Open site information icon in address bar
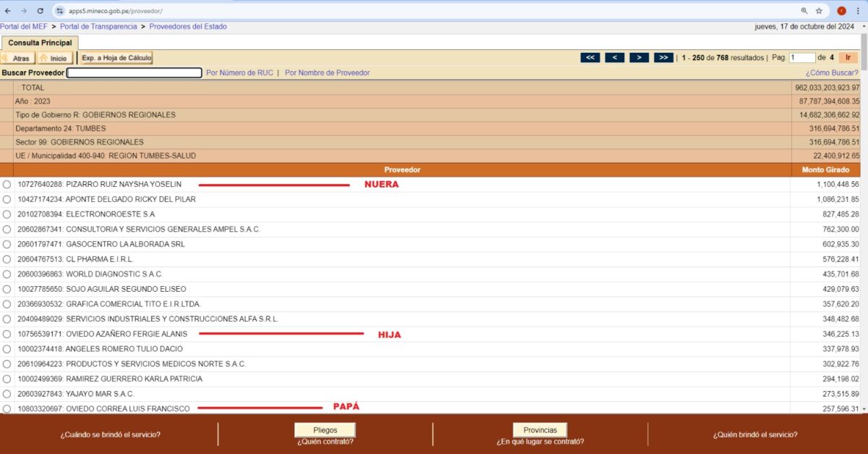 click(60, 11)
